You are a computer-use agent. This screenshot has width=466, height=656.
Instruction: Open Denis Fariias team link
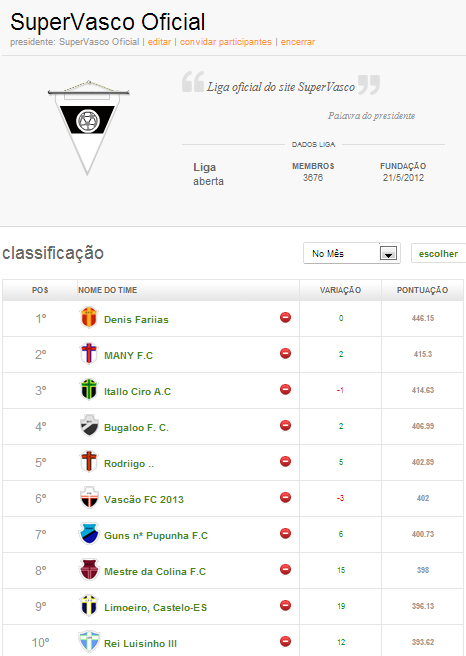[136, 320]
